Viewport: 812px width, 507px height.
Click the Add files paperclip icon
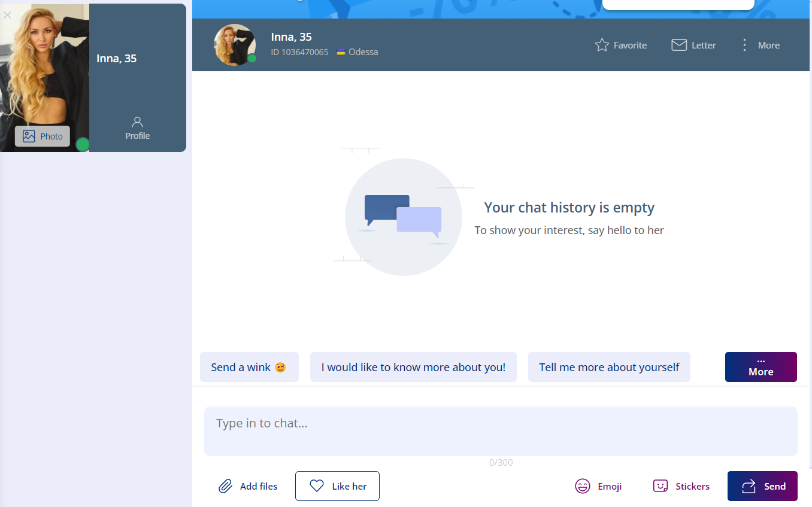tap(225, 486)
